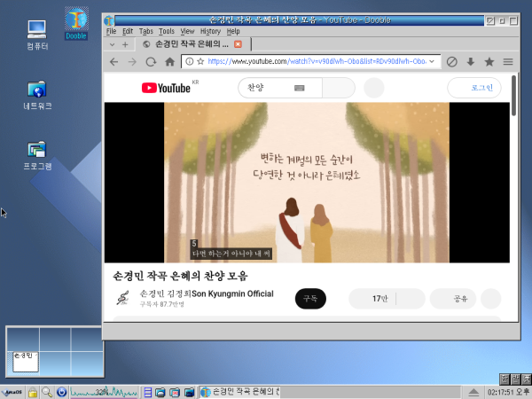Click the round more-actions button beside 공유
Screen dimensions: 532x399
[491, 299]
